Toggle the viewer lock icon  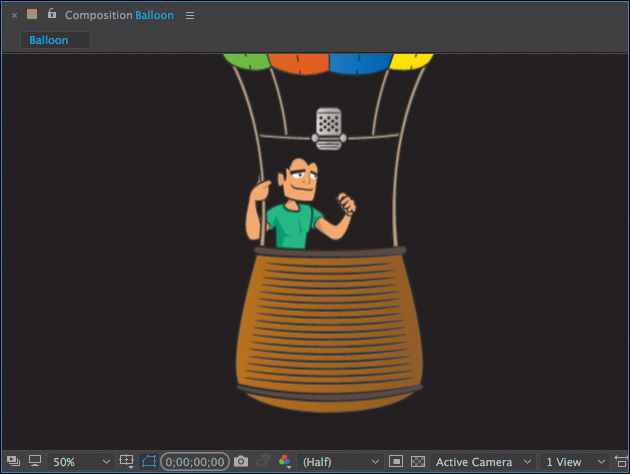(52, 14)
